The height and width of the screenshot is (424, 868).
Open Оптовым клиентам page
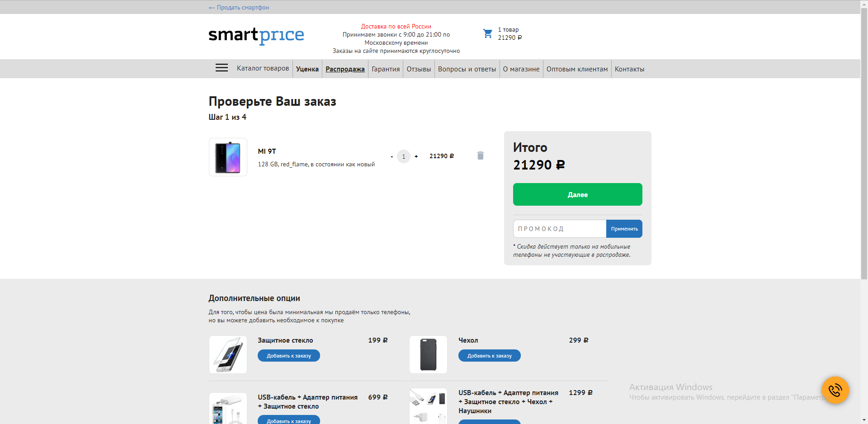[x=577, y=69]
